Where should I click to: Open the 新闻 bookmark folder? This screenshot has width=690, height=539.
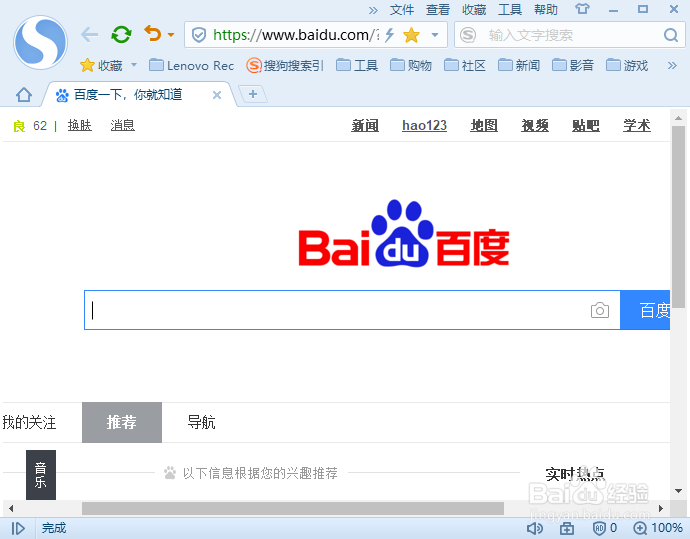click(x=519, y=66)
